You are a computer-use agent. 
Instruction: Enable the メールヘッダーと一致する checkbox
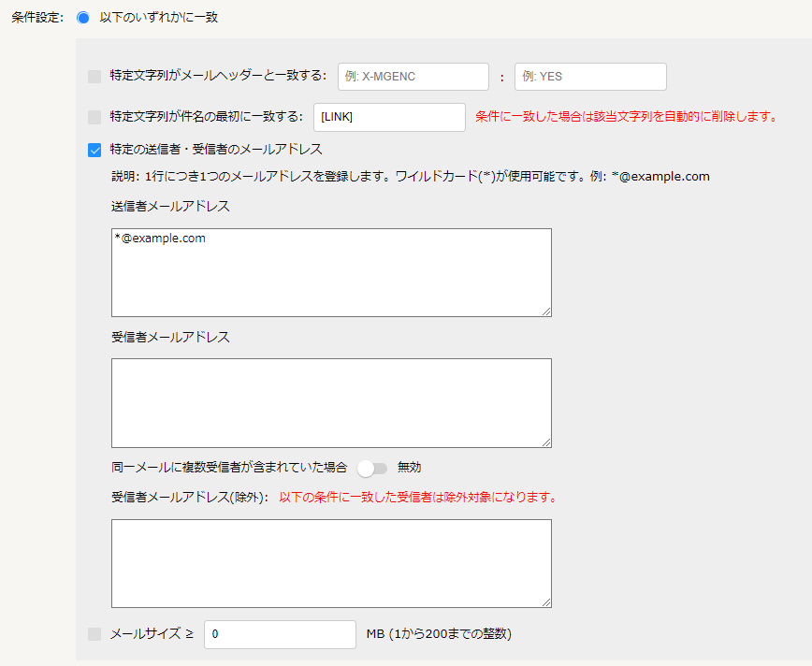click(94, 77)
